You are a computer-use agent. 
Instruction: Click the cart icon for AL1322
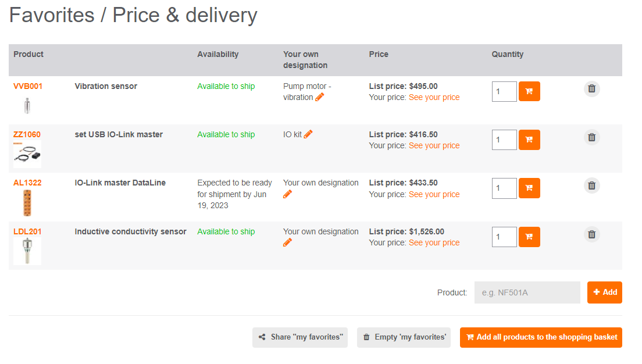pos(529,188)
